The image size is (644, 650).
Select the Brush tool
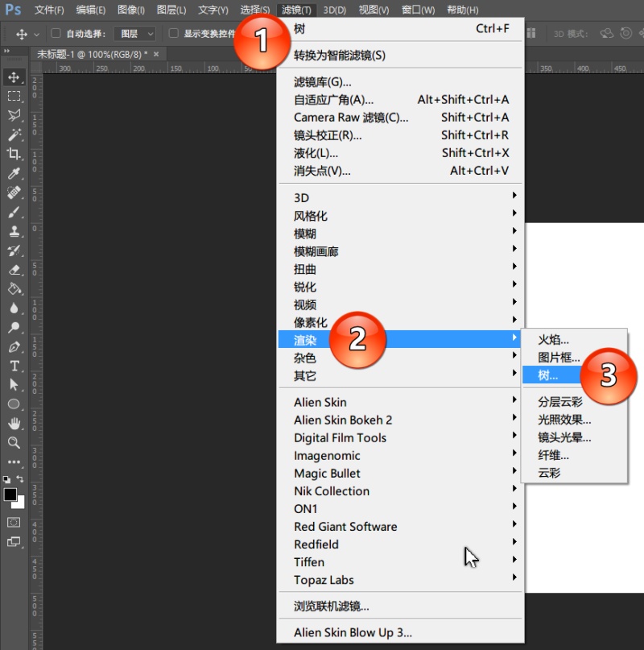pos(14,212)
